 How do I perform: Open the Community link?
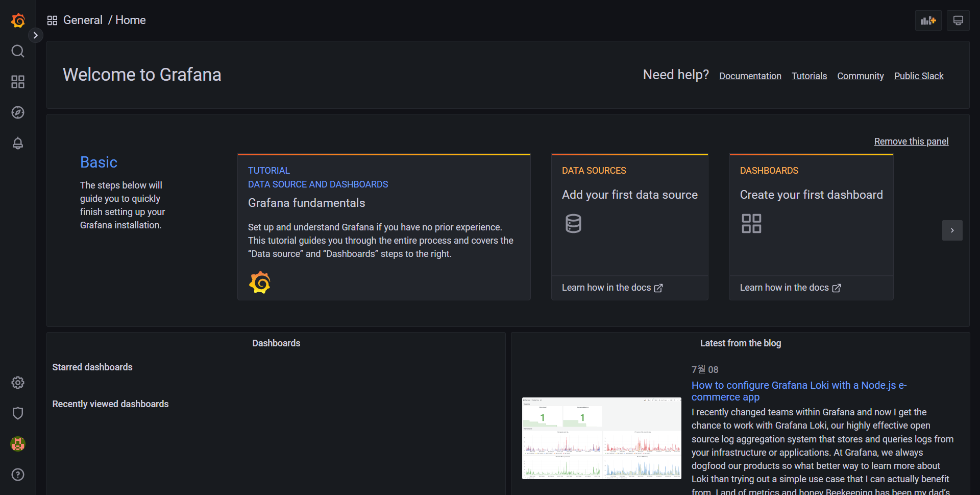point(860,76)
